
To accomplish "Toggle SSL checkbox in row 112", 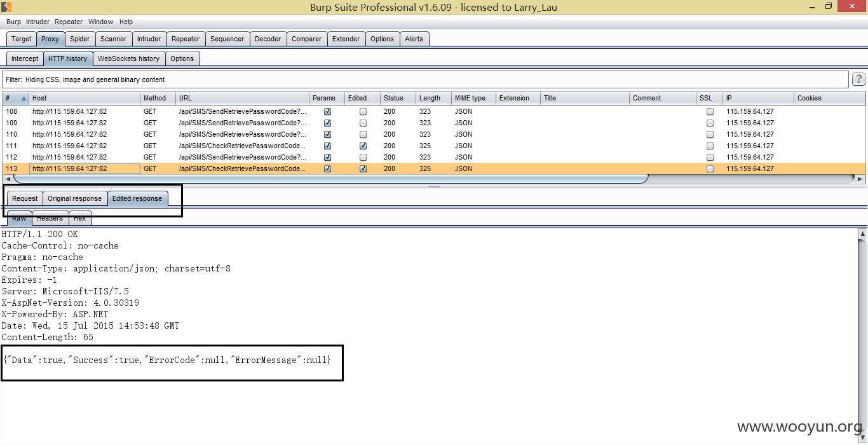I will tap(710, 157).
